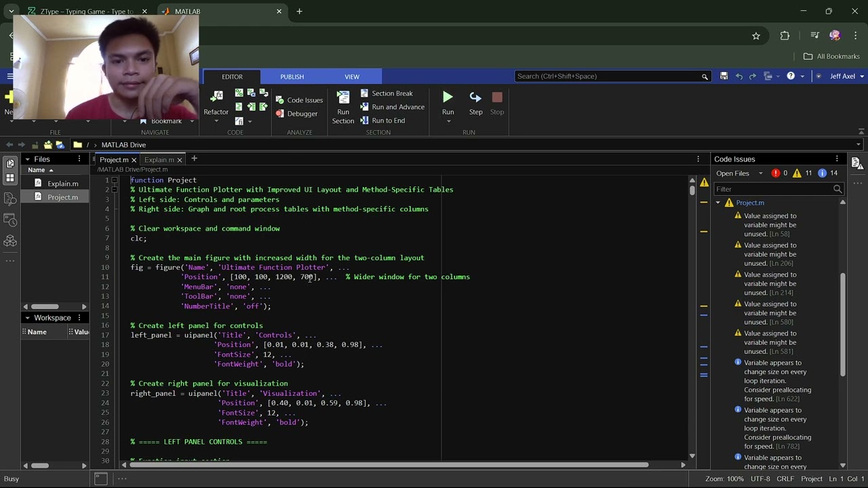Click Run and Advance
868x488 pixels.
[392, 107]
